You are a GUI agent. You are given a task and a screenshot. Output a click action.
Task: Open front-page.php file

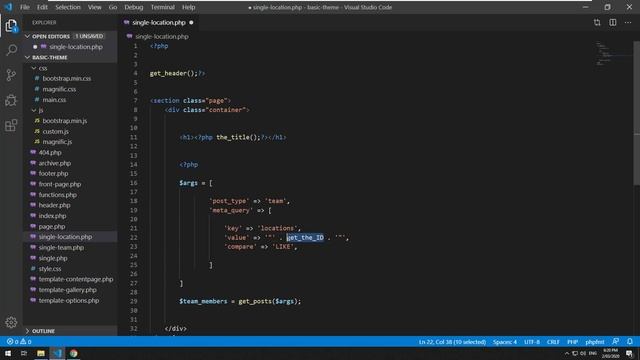(60, 184)
